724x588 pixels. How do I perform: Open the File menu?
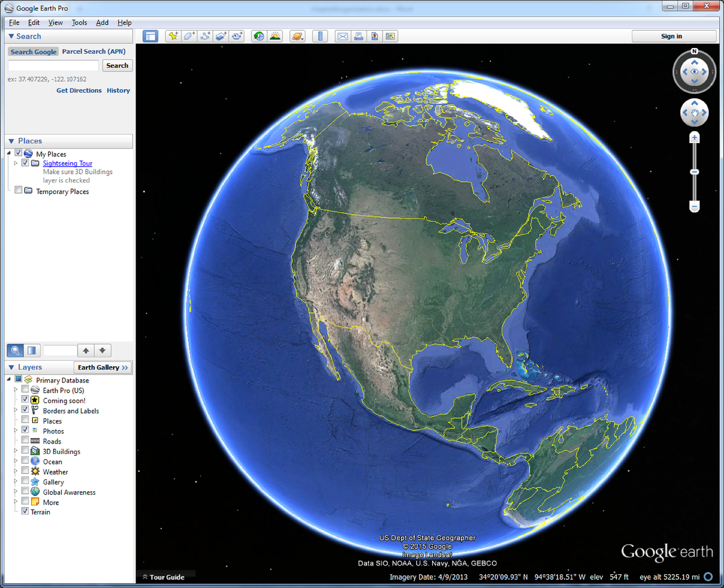[x=14, y=22]
